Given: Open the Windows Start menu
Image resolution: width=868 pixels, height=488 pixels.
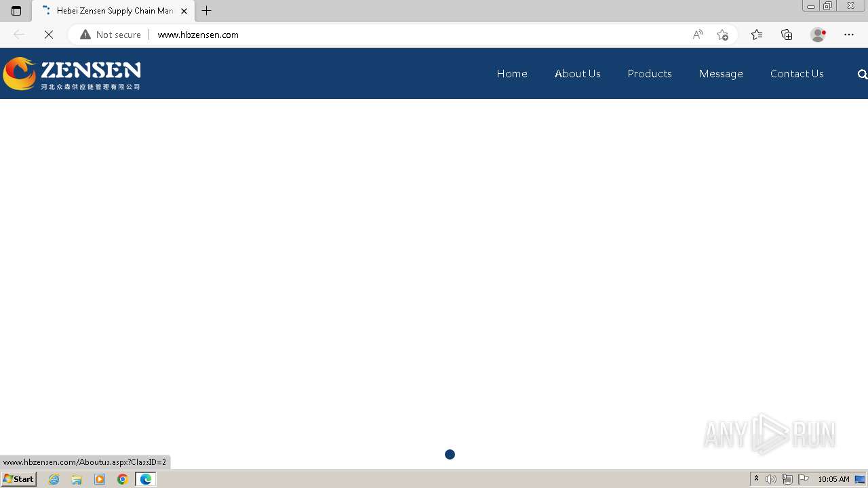Looking at the screenshot, I should coord(19,479).
